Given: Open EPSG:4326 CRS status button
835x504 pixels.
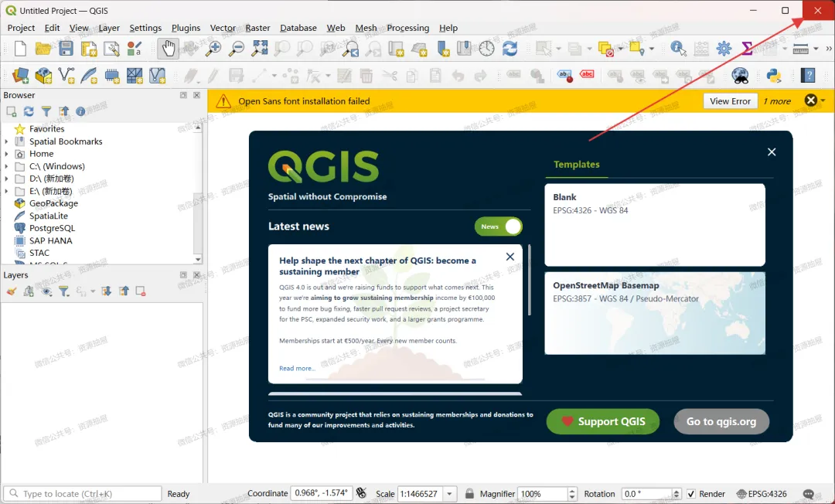Looking at the screenshot, I should (762, 494).
